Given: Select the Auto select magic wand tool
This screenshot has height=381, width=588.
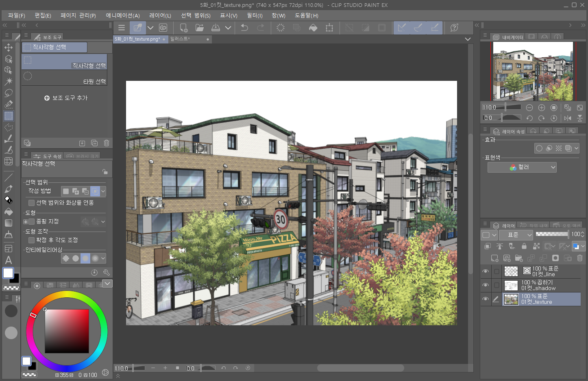Looking at the screenshot, I should click(9, 81).
